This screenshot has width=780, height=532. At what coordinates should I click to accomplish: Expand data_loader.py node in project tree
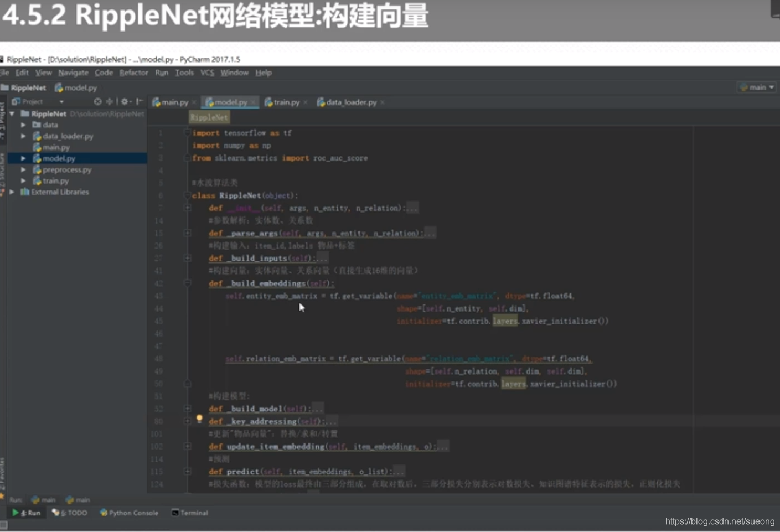23,136
